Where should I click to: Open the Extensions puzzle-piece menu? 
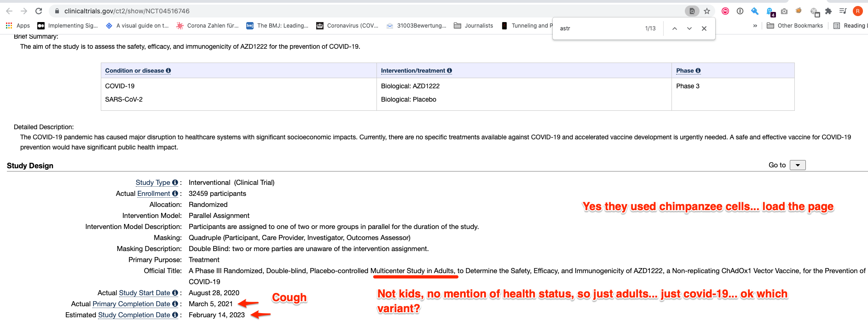(x=828, y=11)
